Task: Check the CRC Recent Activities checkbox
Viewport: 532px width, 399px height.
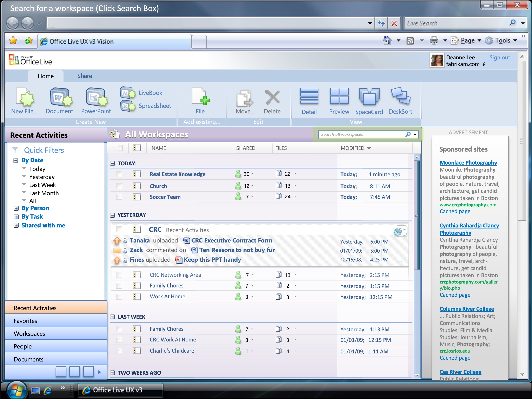Action: pos(119,229)
